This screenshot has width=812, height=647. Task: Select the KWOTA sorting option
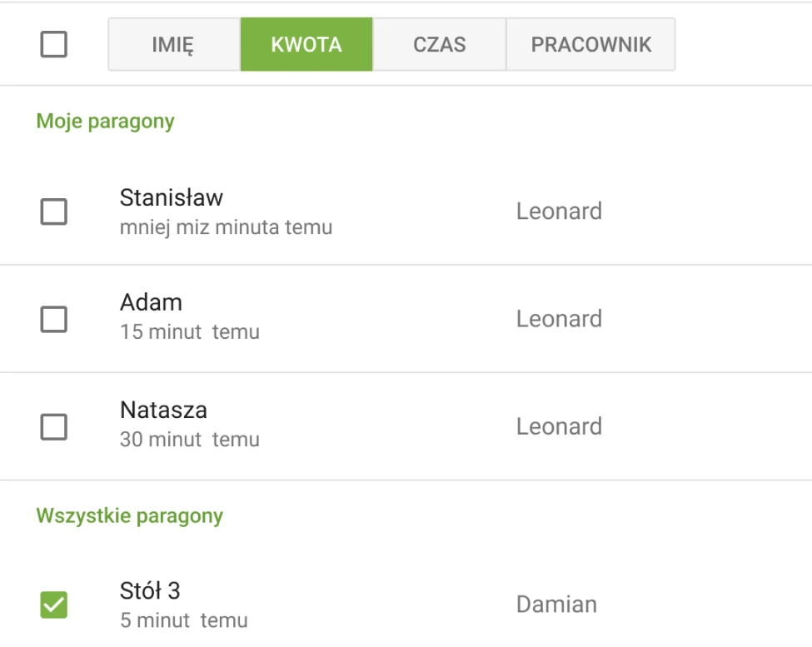click(x=306, y=44)
